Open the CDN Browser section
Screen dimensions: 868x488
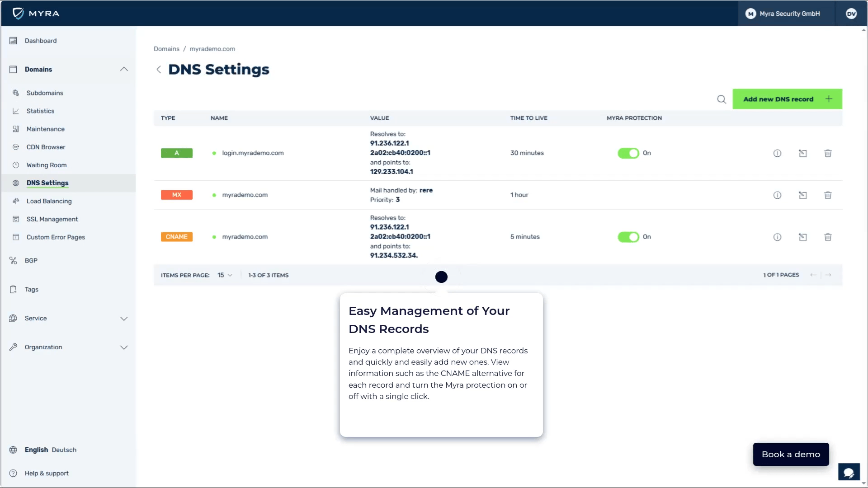[45, 147]
